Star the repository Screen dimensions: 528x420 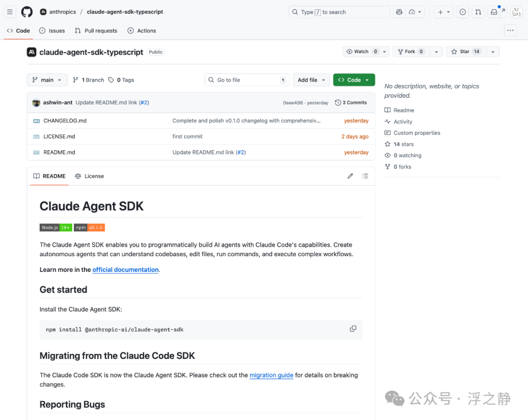tap(466, 51)
